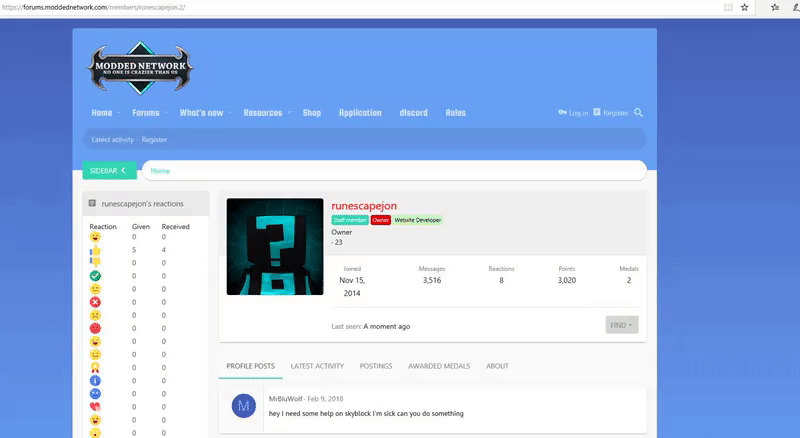The width and height of the screenshot is (800, 438).
Task: Click MrBluWolf's round M avatar
Action: (x=244, y=406)
